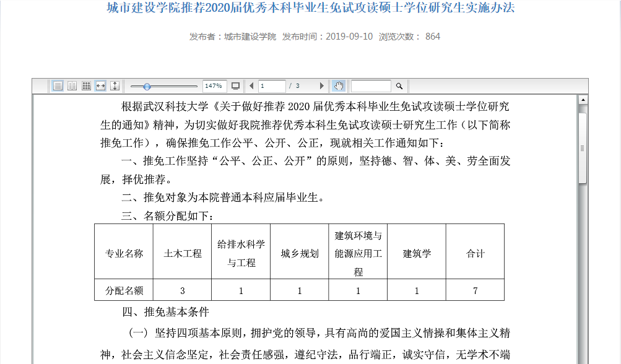Click the document search text box
Screen dimensions: 621x364
(x=371, y=86)
